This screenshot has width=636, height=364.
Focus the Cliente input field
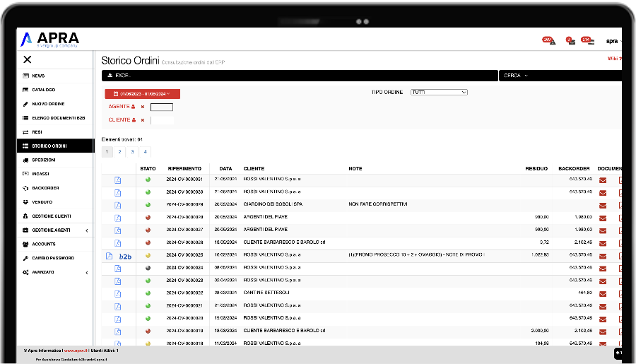pyautogui.click(x=162, y=120)
